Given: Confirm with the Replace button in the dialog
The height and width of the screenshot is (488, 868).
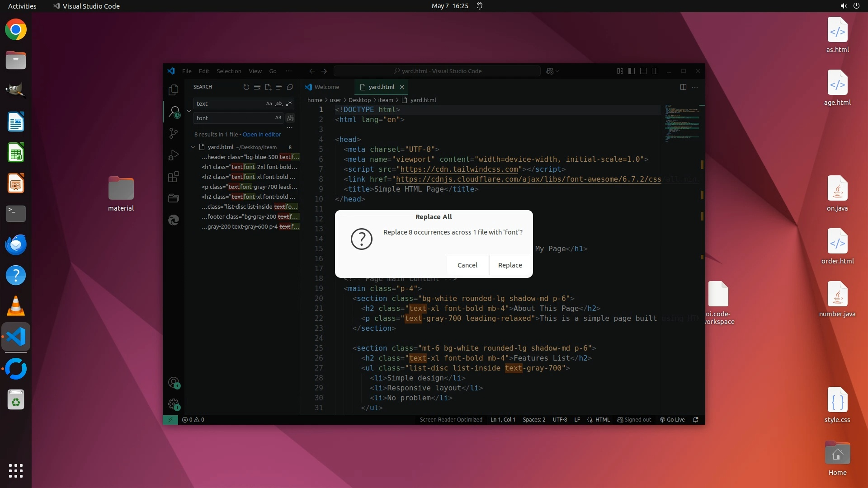Looking at the screenshot, I should point(510,265).
